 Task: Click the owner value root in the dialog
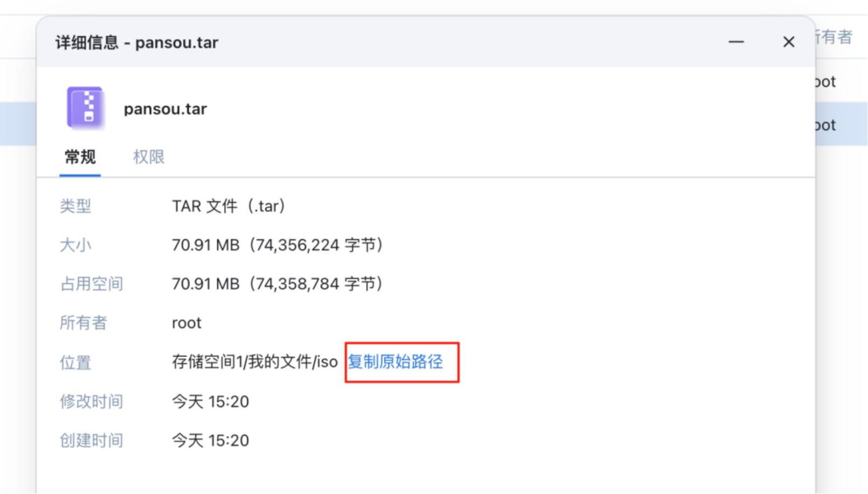pos(187,323)
